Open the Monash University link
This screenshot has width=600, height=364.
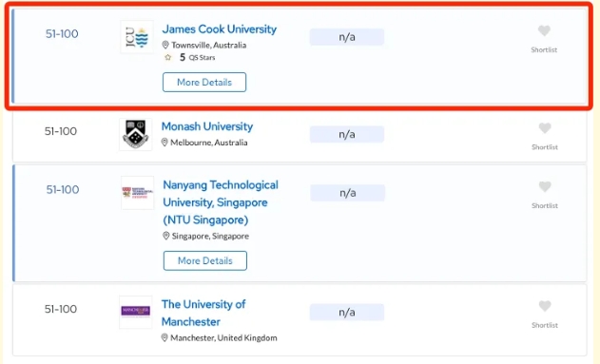click(207, 126)
